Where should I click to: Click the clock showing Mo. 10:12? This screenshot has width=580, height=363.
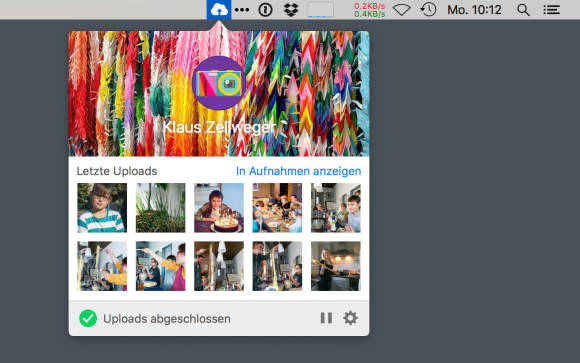474,10
